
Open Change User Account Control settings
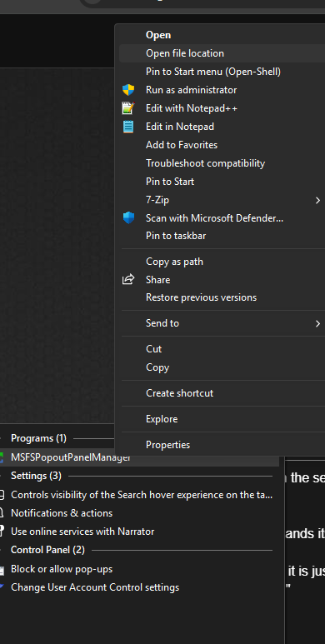(x=95, y=587)
